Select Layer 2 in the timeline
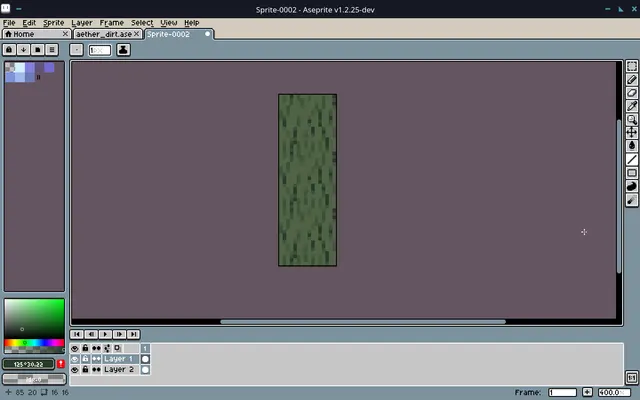The width and height of the screenshot is (640, 400). coord(120,369)
